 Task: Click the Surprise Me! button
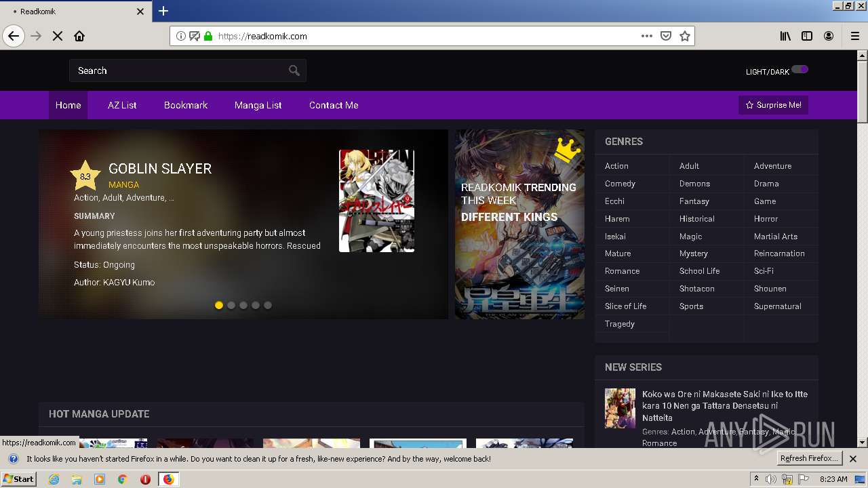coord(773,105)
